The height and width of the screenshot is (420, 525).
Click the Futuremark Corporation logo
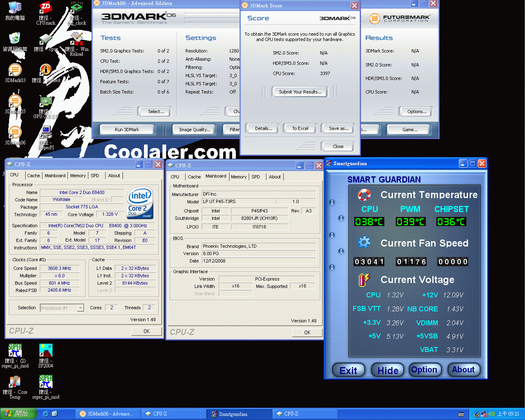[x=399, y=18]
